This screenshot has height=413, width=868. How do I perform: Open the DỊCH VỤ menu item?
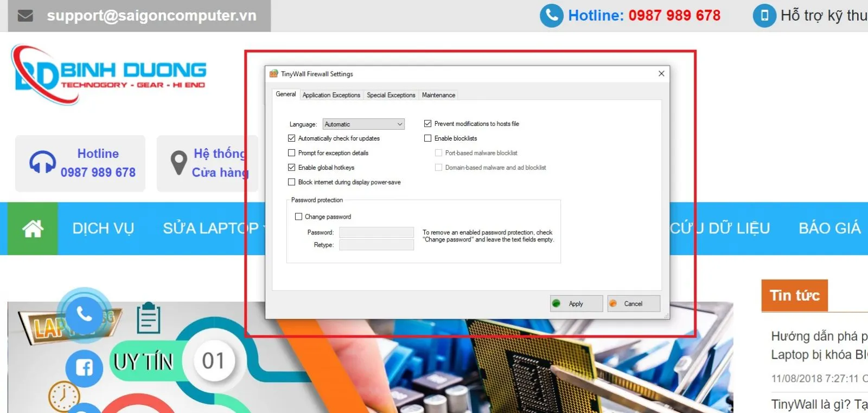(x=103, y=228)
